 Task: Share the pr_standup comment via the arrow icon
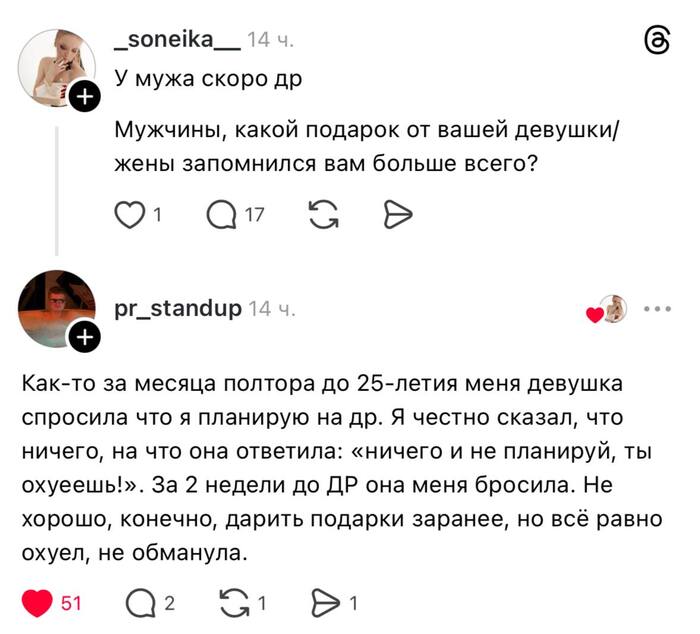pyautogui.click(x=326, y=603)
